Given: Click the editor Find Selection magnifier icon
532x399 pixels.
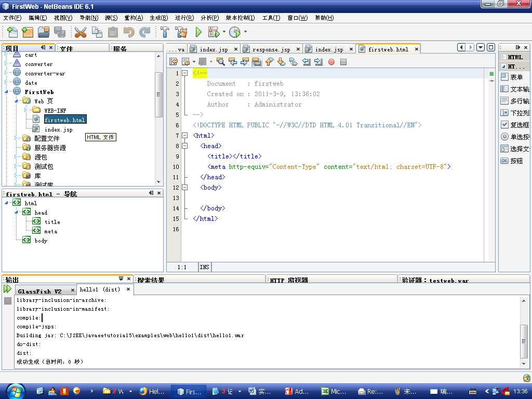Looking at the screenshot, I should tap(221, 62).
